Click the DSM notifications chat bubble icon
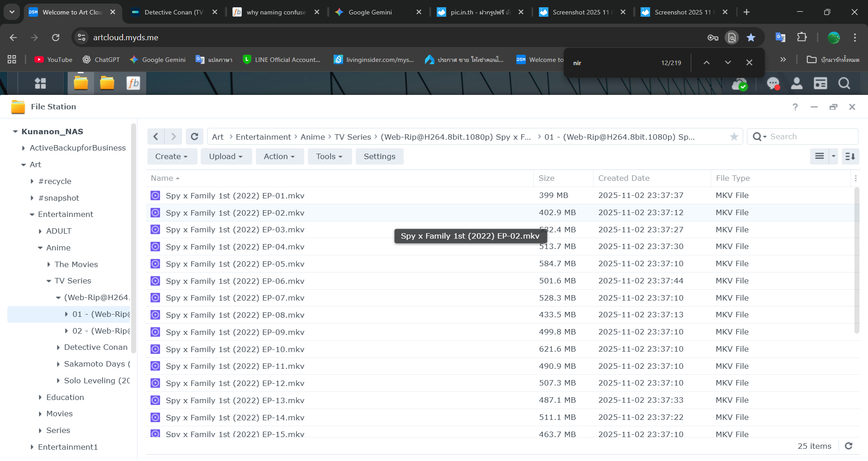The height and width of the screenshot is (461, 868). point(773,84)
